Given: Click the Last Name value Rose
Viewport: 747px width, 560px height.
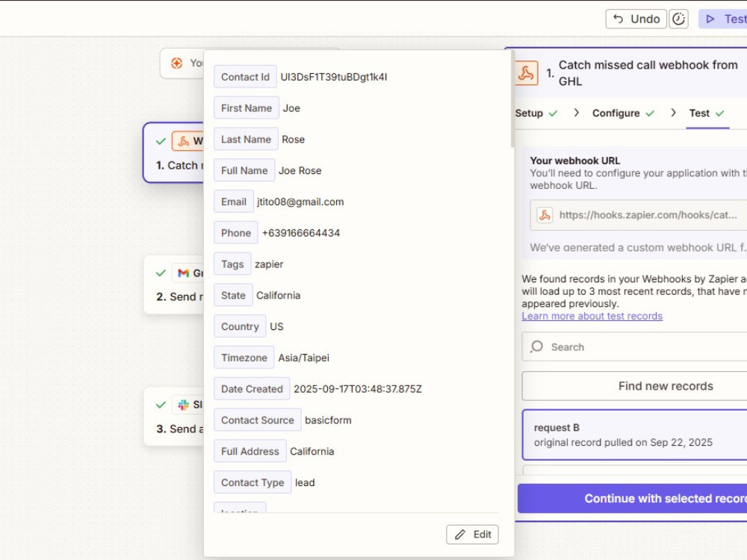Looking at the screenshot, I should click(293, 140).
